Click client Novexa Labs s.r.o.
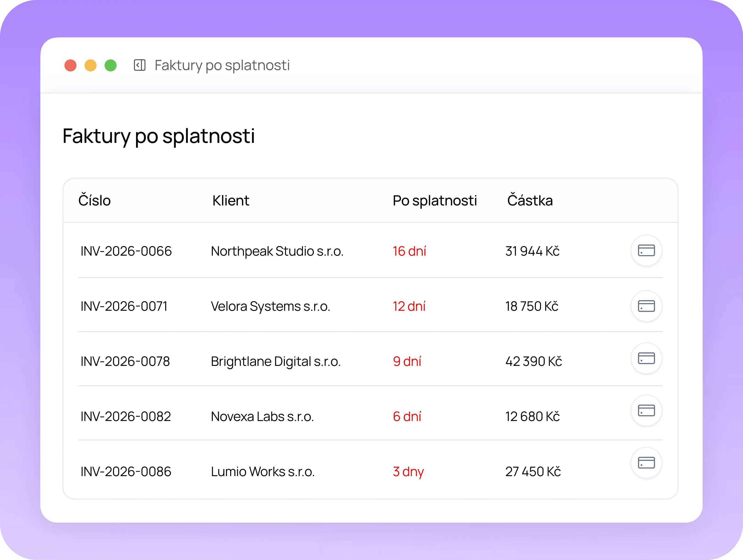The image size is (743, 560). point(262,416)
